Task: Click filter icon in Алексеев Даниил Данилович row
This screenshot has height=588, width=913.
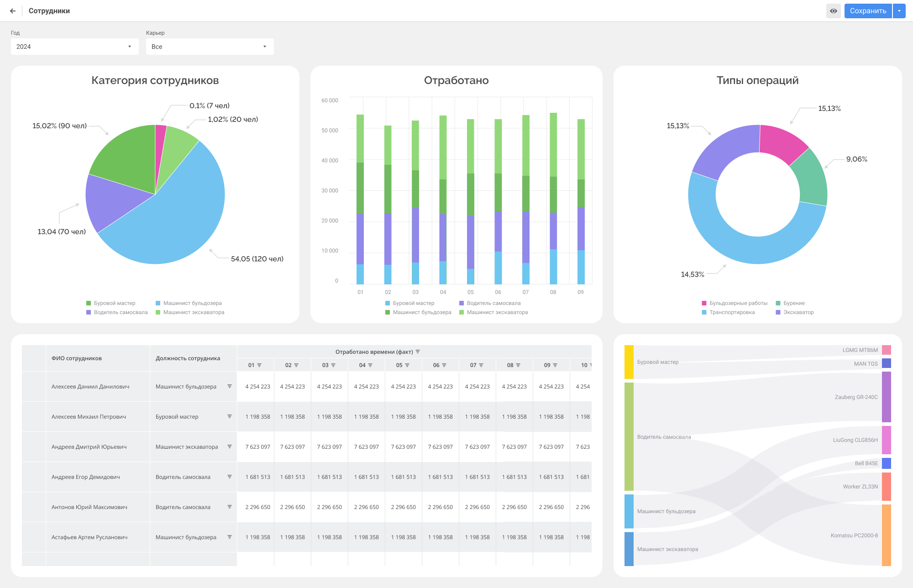Action: 230,386
